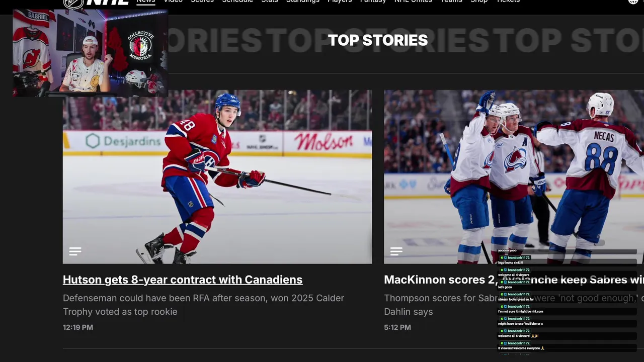Open the Video section in the navigation
This screenshot has width=644, height=362.
point(173,2)
